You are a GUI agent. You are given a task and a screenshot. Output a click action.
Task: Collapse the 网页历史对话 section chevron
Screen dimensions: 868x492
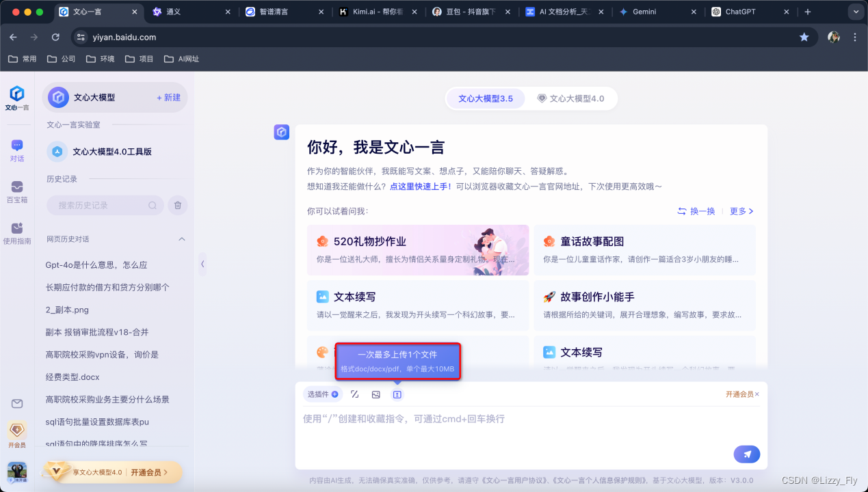[182, 239]
